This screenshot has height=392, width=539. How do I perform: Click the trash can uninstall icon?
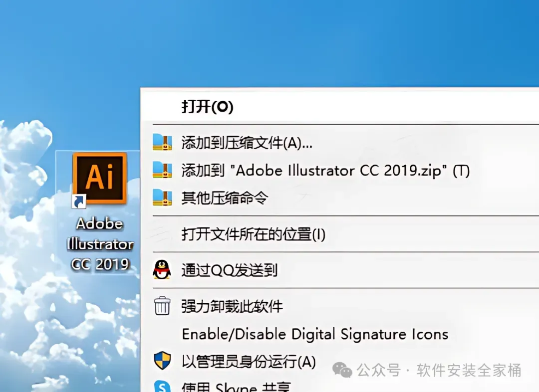(x=162, y=306)
